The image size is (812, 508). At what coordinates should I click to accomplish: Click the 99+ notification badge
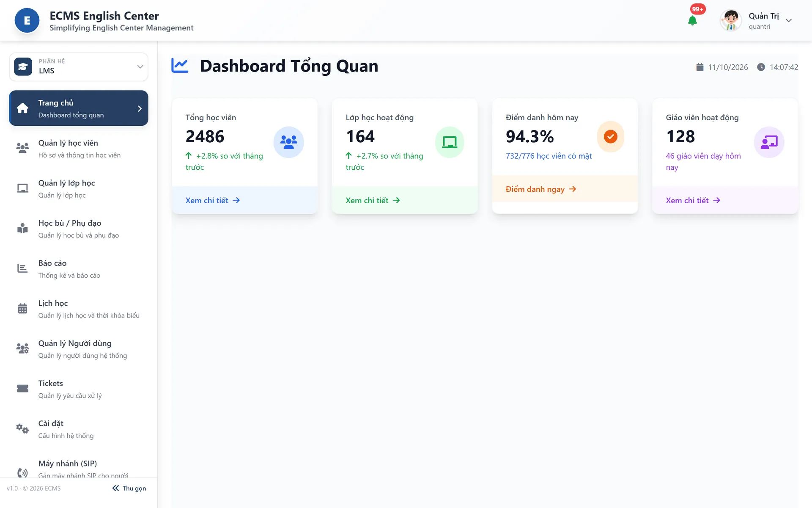(698, 9)
